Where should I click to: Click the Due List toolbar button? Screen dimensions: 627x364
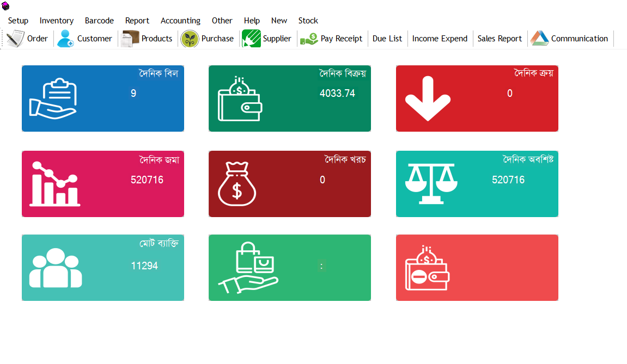point(387,39)
